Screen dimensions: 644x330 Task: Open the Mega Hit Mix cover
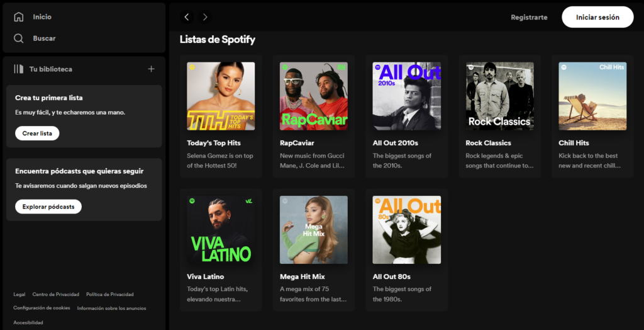click(x=314, y=230)
